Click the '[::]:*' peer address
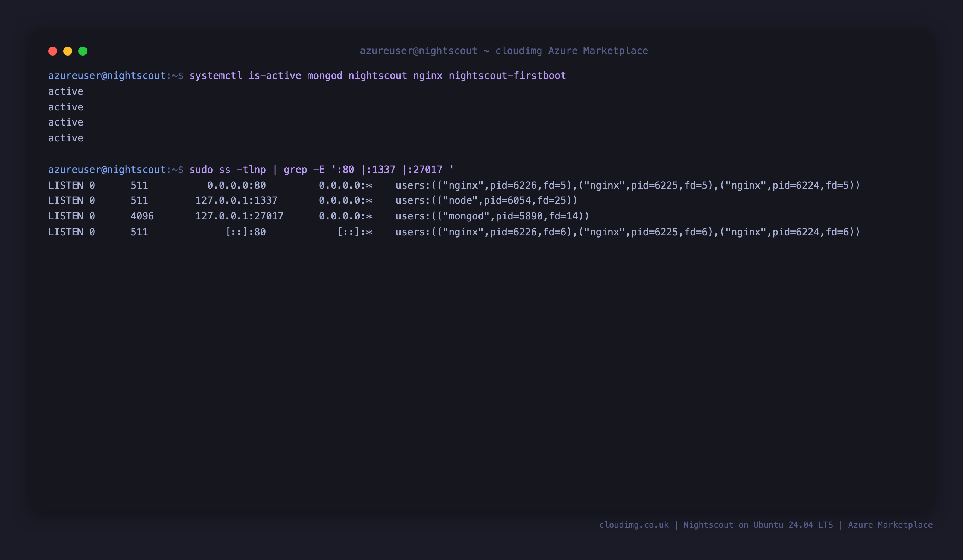The width and height of the screenshot is (963, 560). tap(355, 232)
